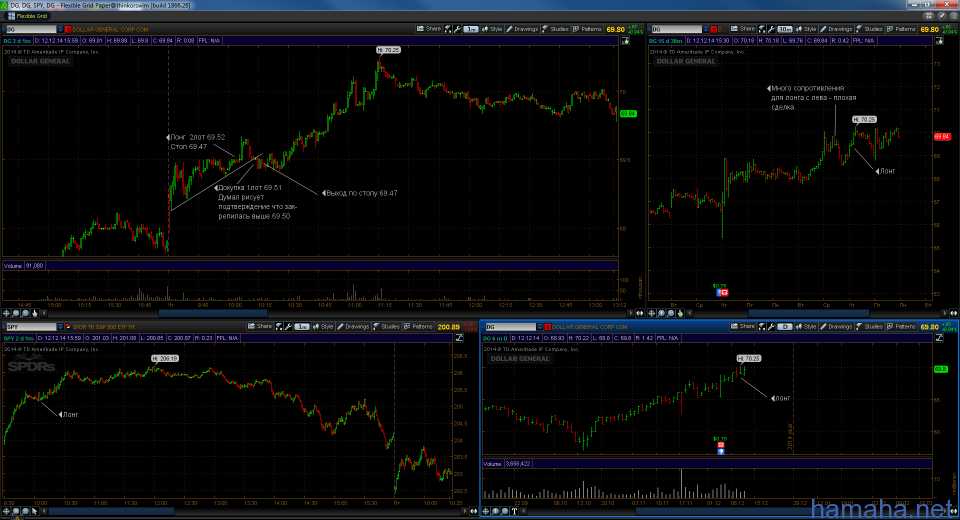The height and width of the screenshot is (520, 960).
Task: Open Drawings menu in top-left DG chart
Action: [522, 29]
